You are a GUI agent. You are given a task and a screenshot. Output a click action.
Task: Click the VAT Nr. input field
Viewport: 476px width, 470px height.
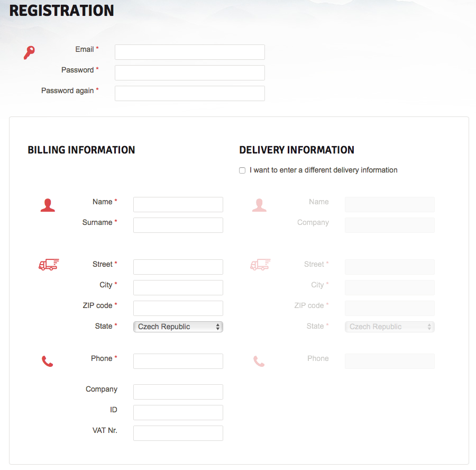coord(178,433)
